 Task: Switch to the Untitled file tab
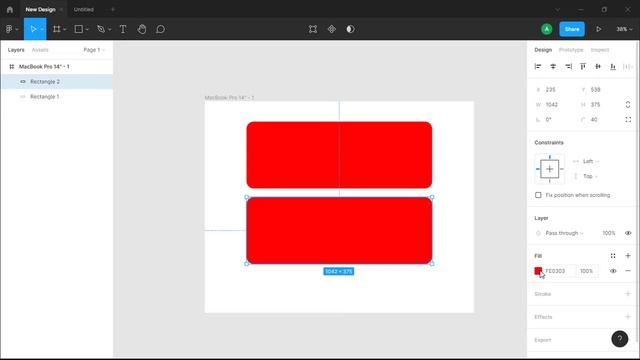tap(84, 9)
